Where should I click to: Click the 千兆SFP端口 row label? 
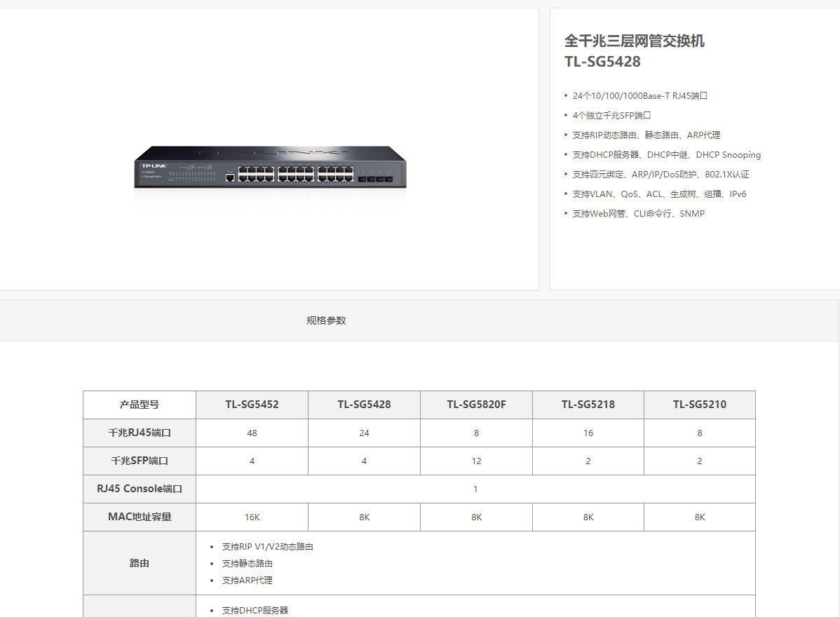(140, 461)
